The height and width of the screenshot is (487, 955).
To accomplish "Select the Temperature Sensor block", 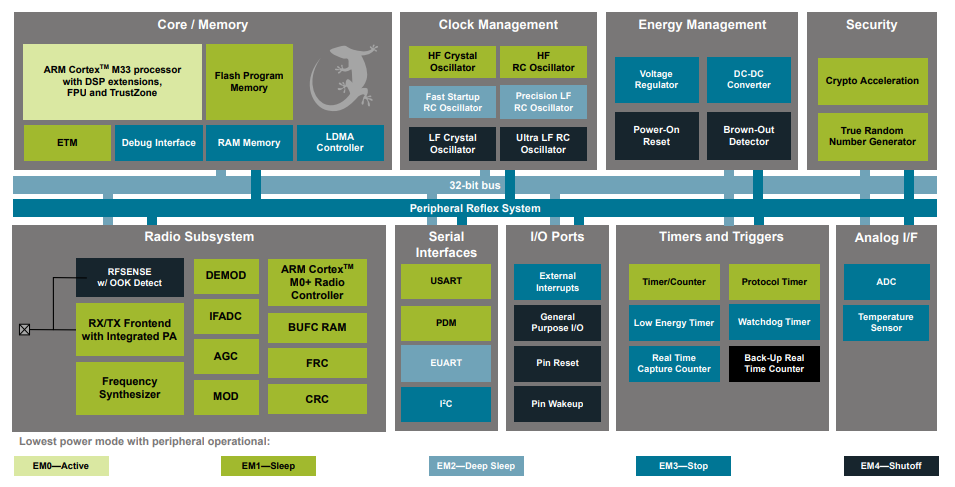I will tap(886, 322).
